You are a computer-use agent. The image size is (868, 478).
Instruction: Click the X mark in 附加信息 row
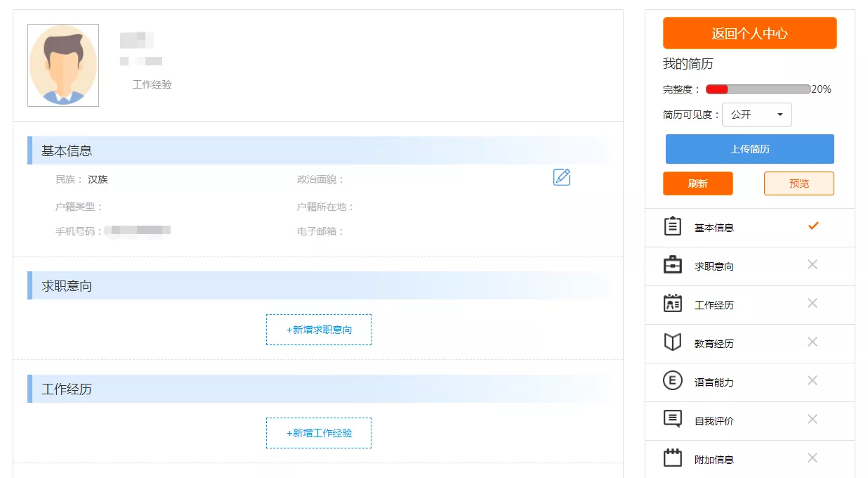[x=813, y=458]
